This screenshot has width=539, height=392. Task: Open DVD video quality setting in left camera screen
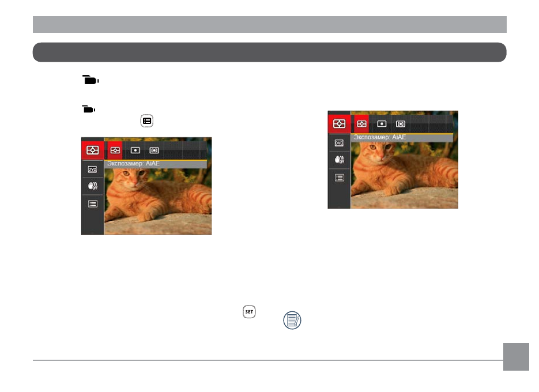pos(92,169)
